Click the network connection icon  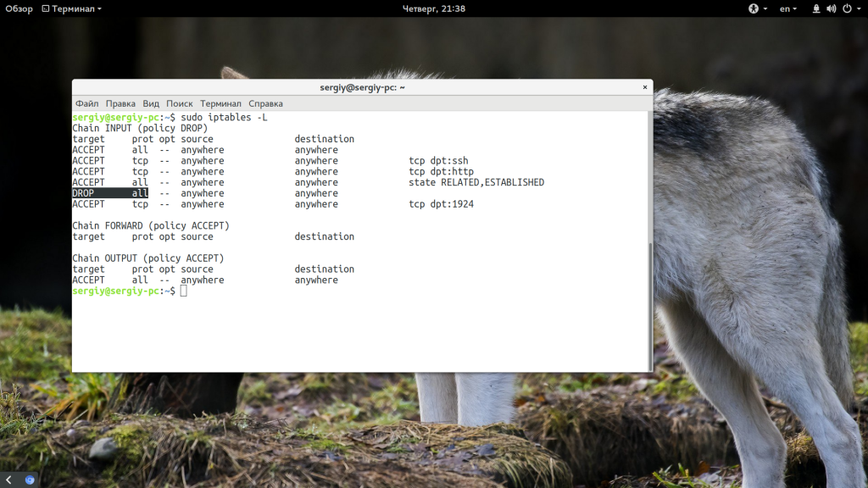tap(816, 8)
